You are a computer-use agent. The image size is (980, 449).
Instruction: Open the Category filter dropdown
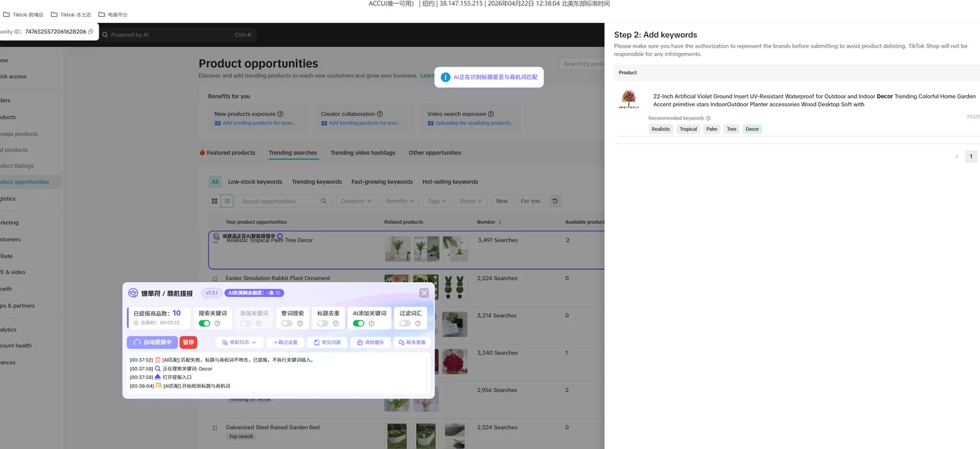tap(356, 201)
